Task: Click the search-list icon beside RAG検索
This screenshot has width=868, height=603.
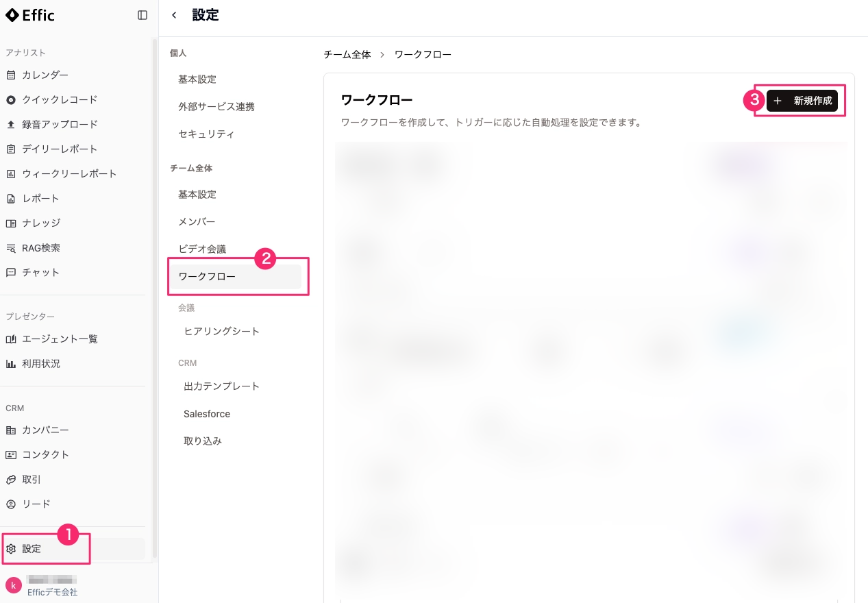Action: click(x=11, y=247)
